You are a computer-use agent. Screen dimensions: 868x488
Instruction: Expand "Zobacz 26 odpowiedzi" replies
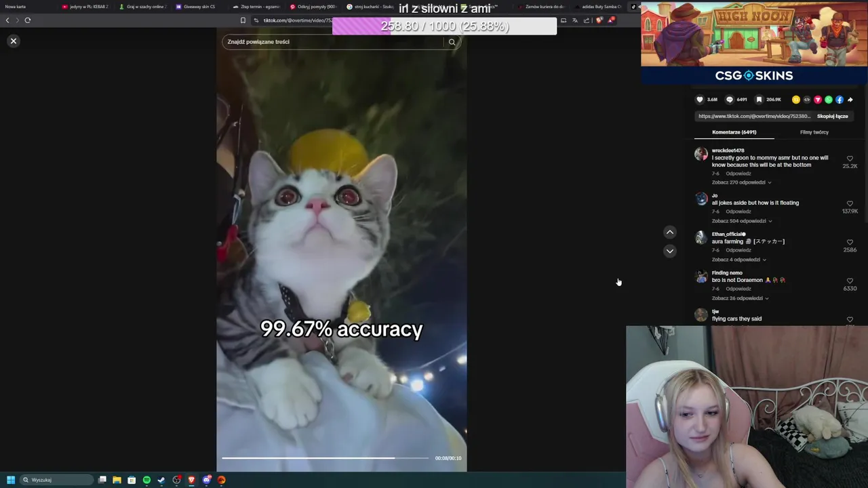pos(740,298)
